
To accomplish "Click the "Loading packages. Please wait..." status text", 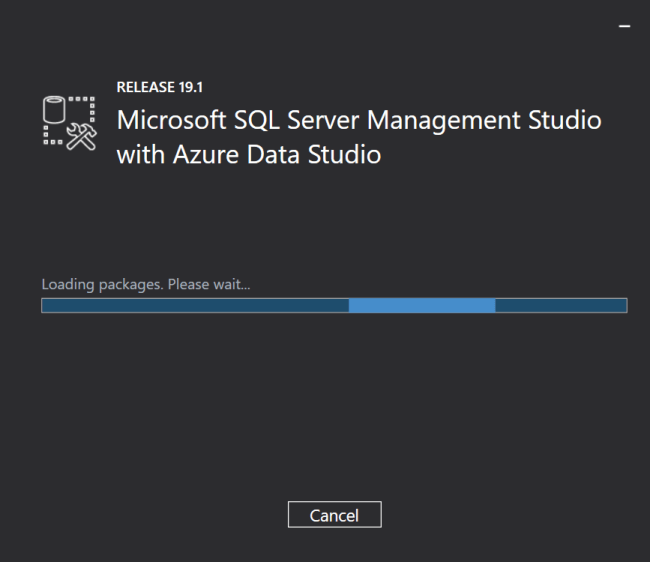I will coord(146,284).
